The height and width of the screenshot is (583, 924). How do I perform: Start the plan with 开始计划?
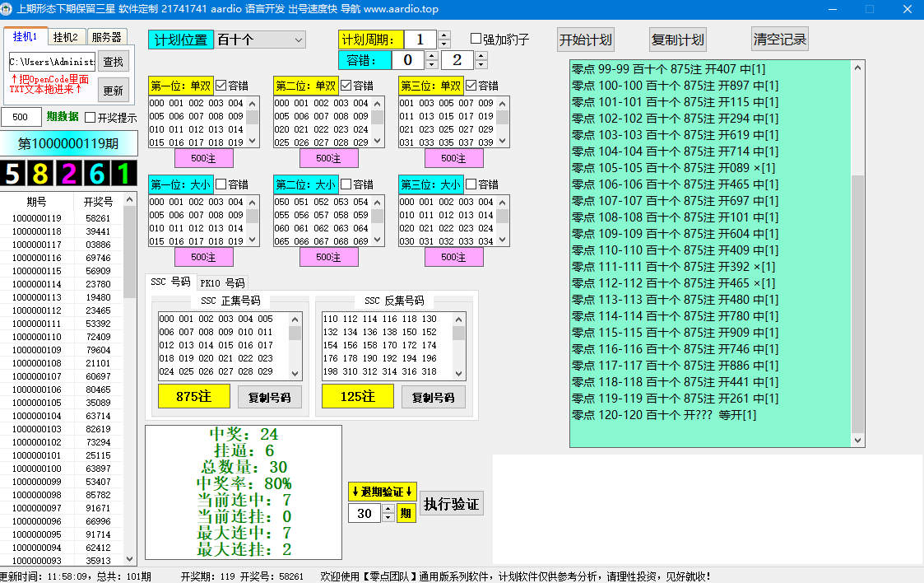pyautogui.click(x=586, y=40)
